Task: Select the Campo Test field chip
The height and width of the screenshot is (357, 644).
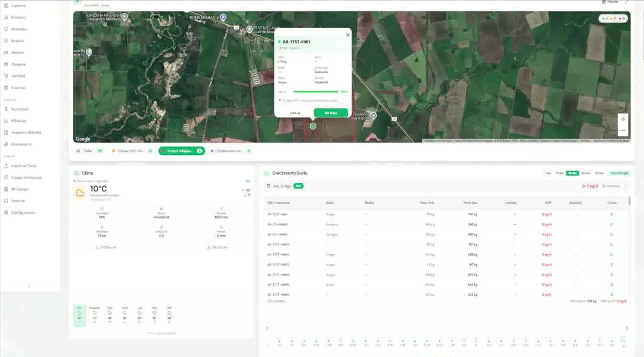Action: (132, 151)
